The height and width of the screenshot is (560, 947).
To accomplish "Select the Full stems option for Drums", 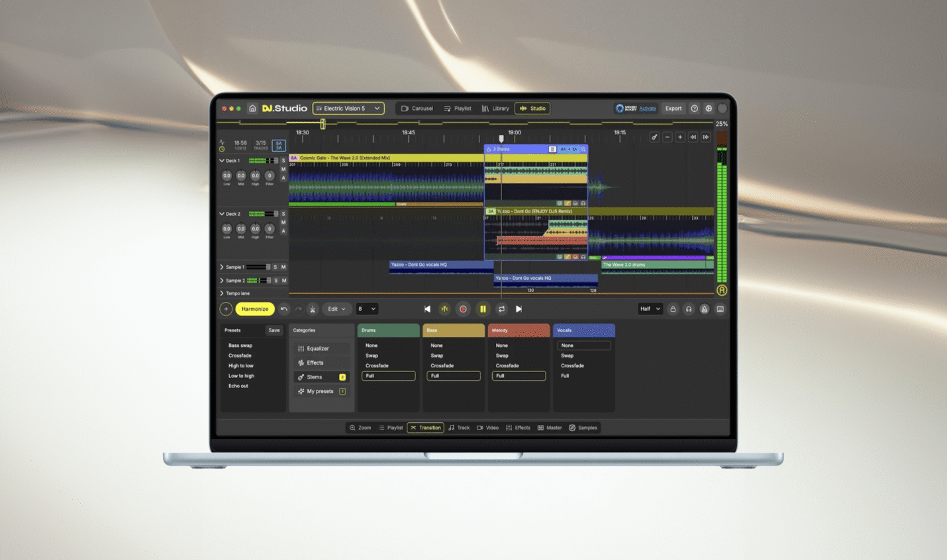I will 388,375.
